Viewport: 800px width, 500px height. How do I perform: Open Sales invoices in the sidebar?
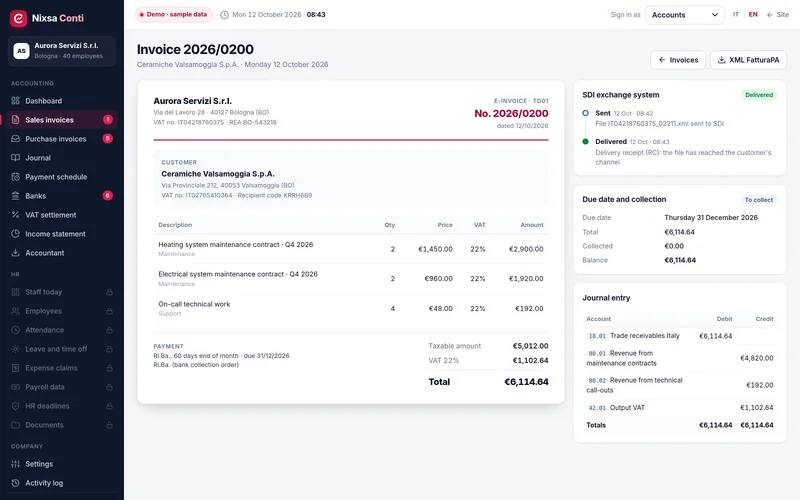62,120
